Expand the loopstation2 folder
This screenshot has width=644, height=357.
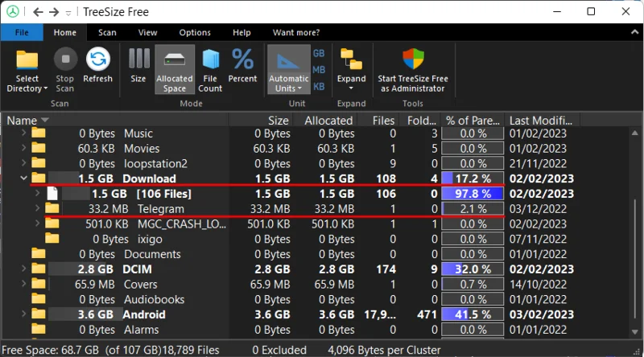(23, 163)
